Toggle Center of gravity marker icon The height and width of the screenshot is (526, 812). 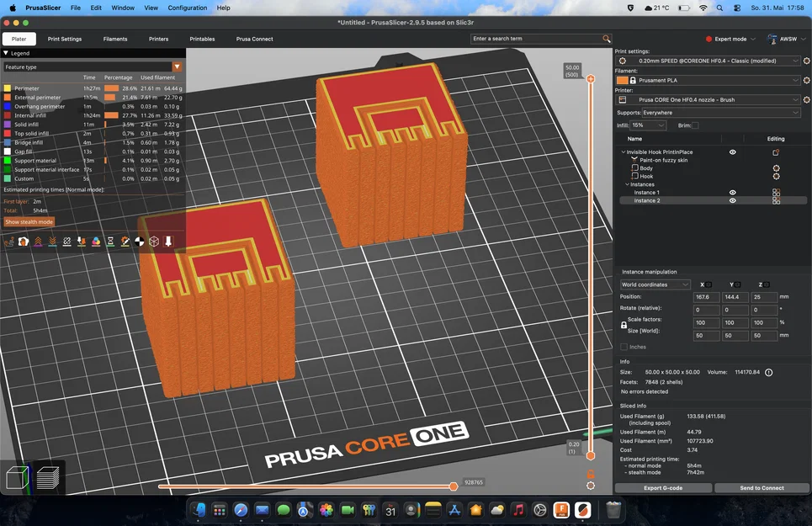(140, 242)
